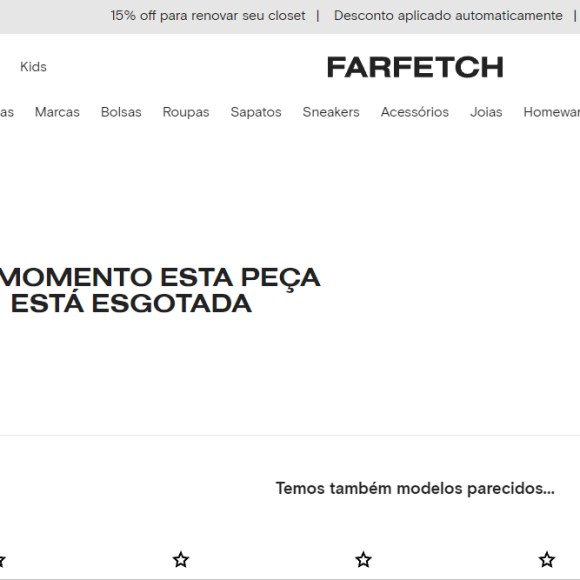
Task: Open the Homeware menu
Action: click(x=552, y=112)
